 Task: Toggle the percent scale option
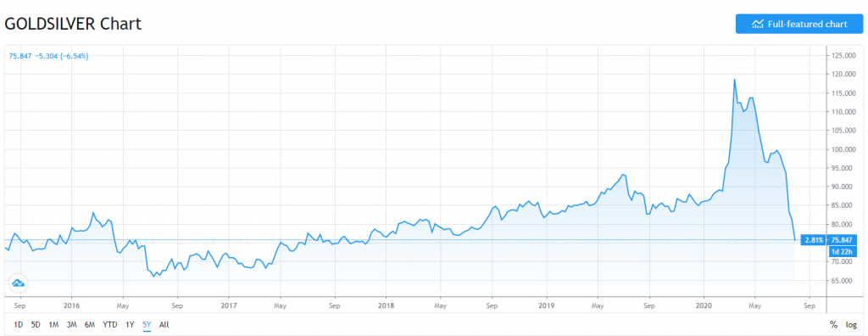[834, 325]
